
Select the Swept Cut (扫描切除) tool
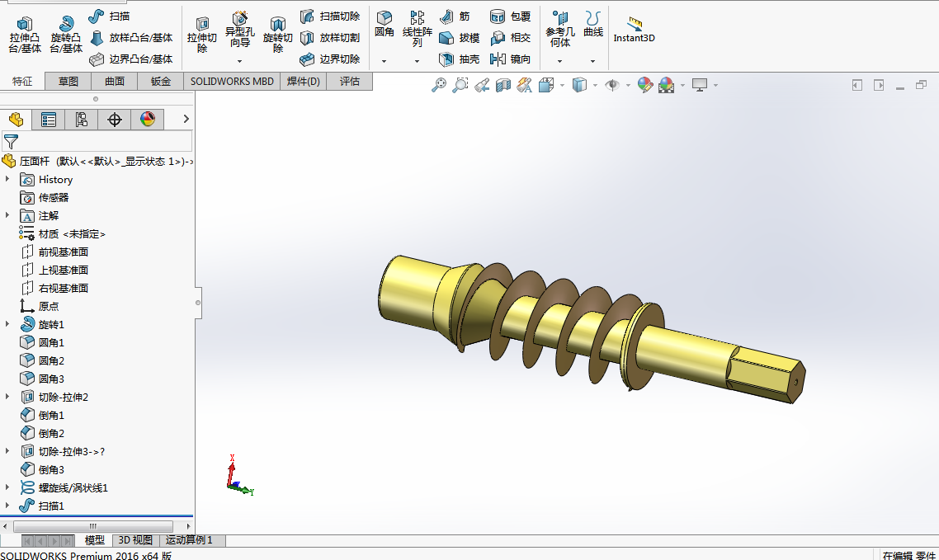330,16
